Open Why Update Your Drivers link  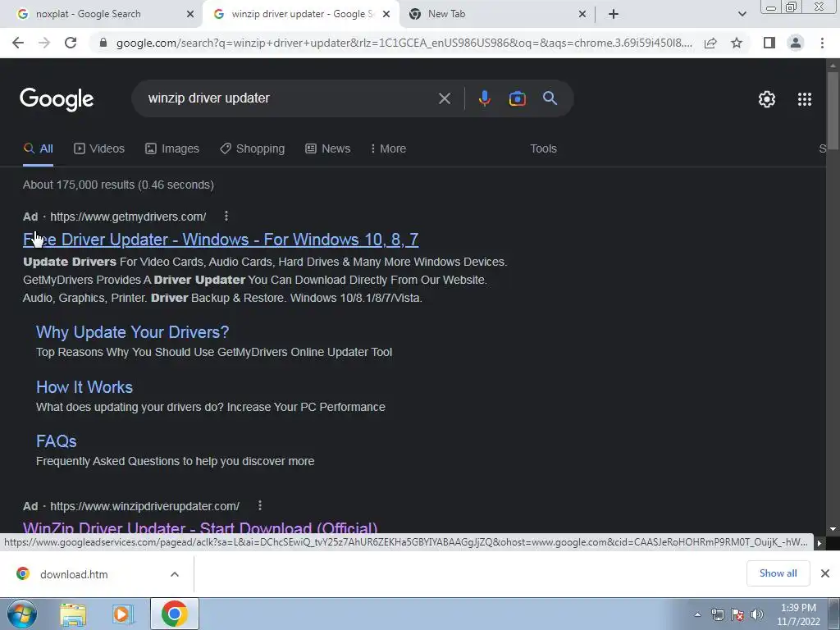(132, 332)
